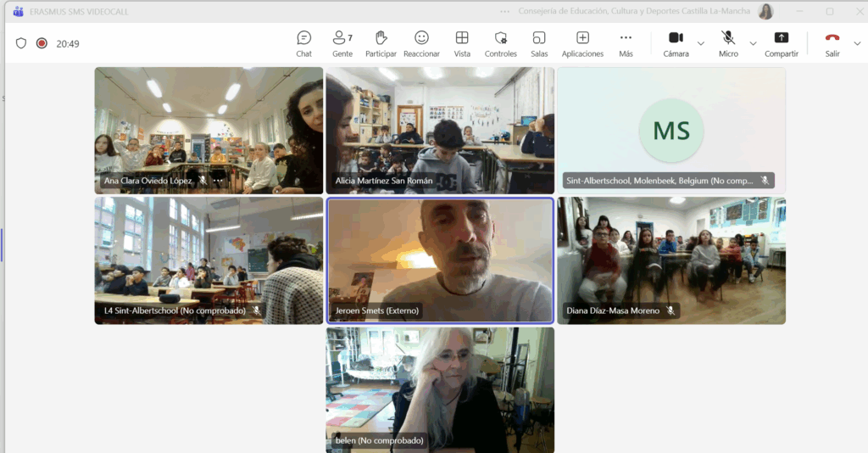Expand the Micro options arrow
868x453 pixels.
pyautogui.click(x=753, y=43)
